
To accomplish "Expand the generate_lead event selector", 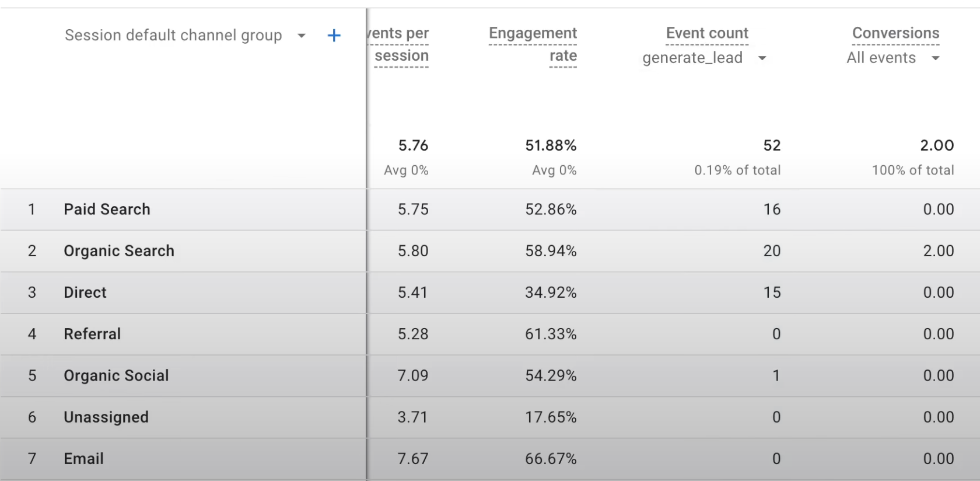I will [762, 58].
